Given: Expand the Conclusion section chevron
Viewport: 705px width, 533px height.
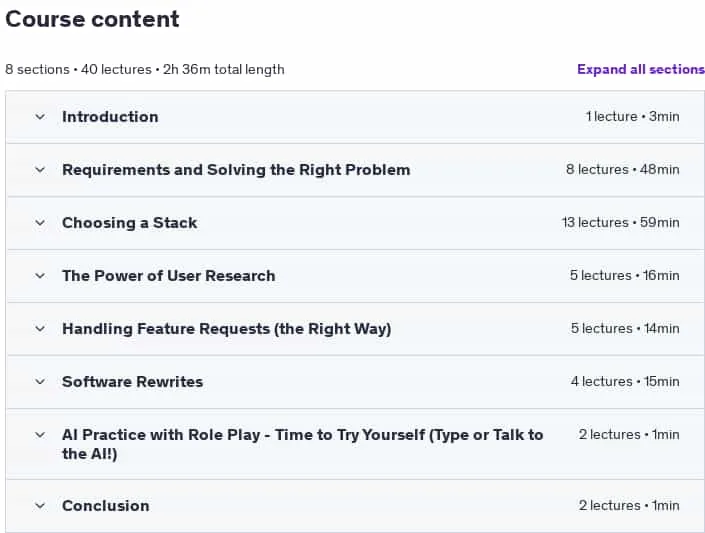Looking at the screenshot, I should coord(40,506).
